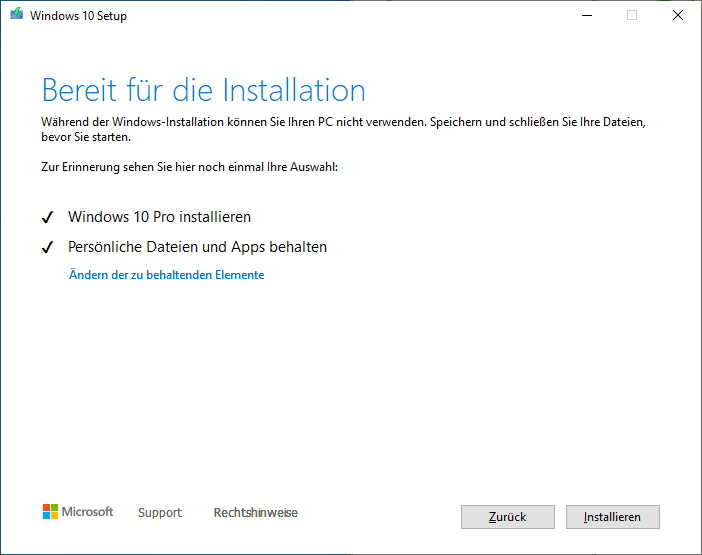
Task: Click checkmark beside 'Persönliche Dateien und Apps behalten'
Action: coord(47,247)
